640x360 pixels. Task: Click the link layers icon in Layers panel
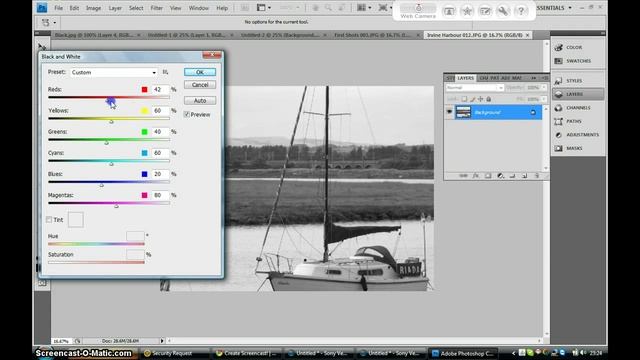pyautogui.click(x=463, y=176)
